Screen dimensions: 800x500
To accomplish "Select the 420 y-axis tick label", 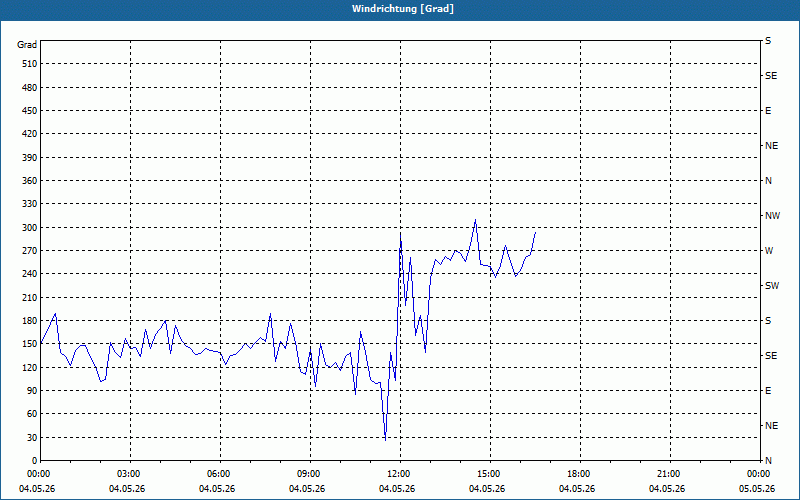I will tap(30, 134).
